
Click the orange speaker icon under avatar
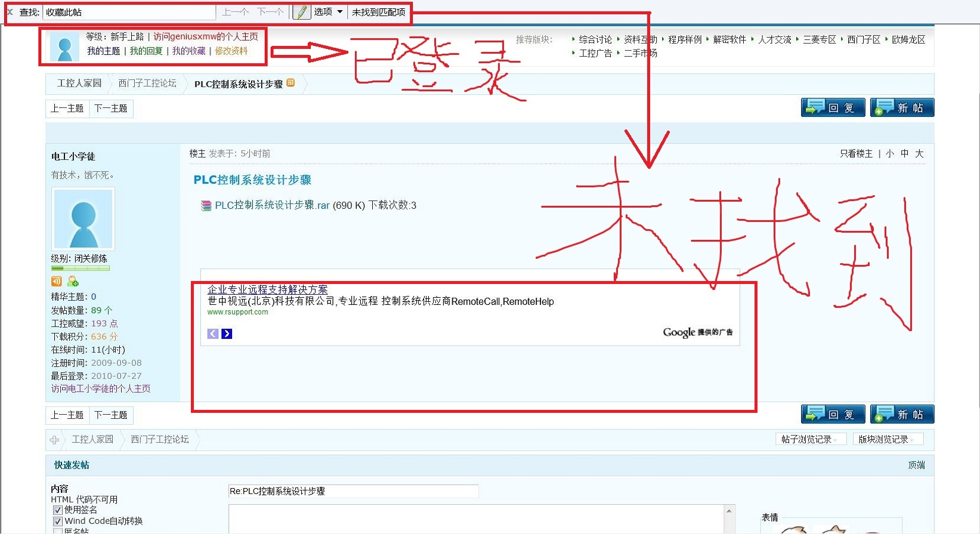[x=57, y=281]
